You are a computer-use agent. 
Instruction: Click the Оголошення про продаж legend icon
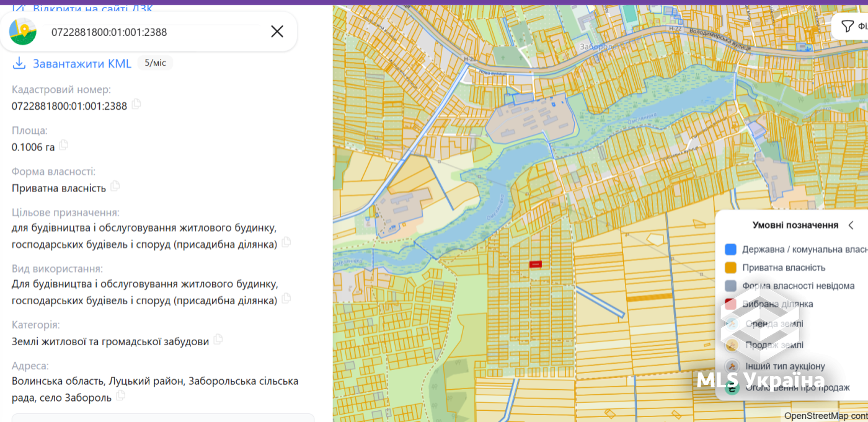(x=732, y=388)
